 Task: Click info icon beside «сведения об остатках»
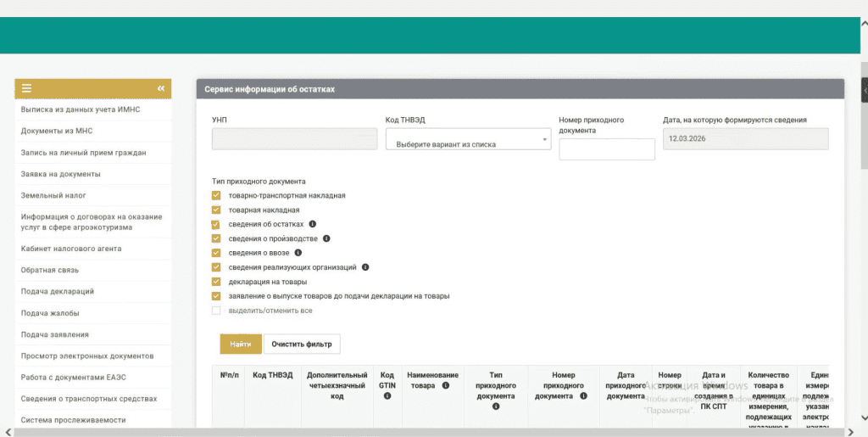pos(313,224)
